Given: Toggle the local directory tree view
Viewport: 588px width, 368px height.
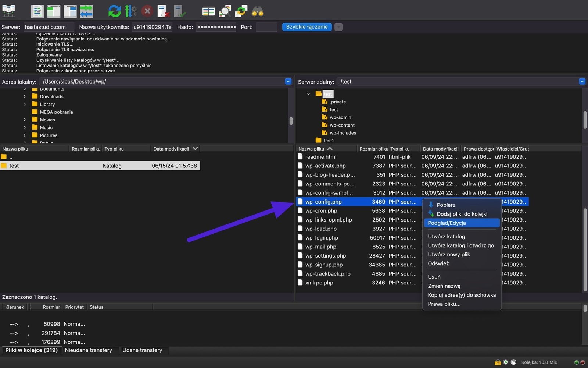Looking at the screenshot, I should 54,11.
